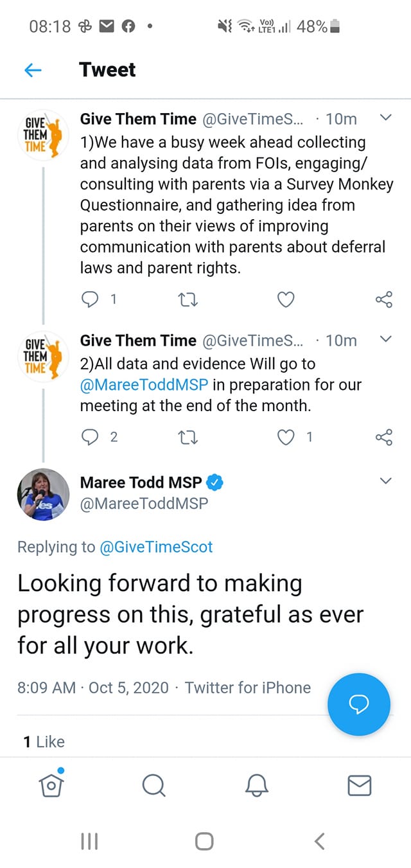
Task: Switch to the Search tab
Action: point(153,784)
